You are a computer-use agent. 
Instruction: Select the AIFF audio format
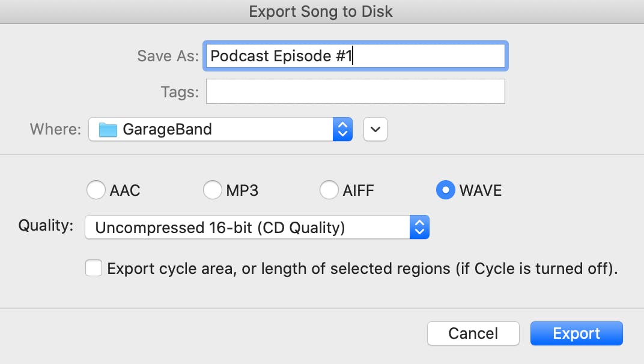[329, 190]
